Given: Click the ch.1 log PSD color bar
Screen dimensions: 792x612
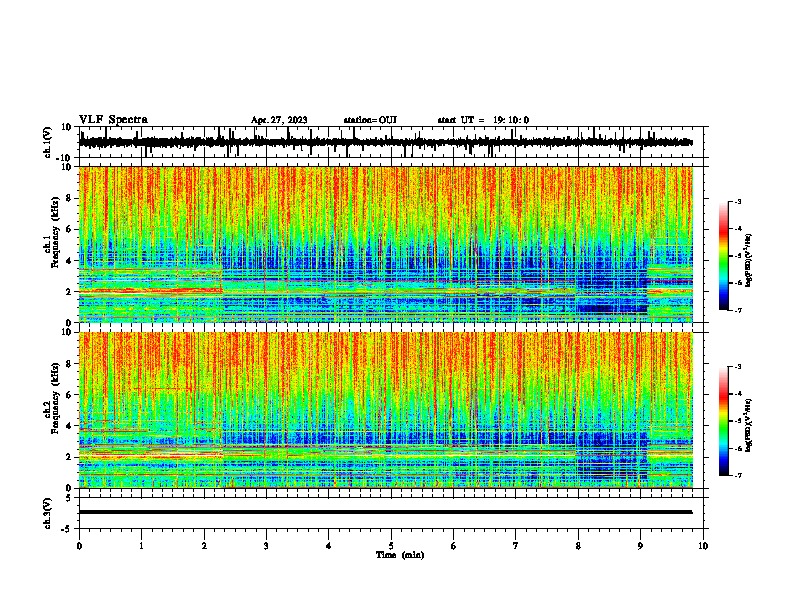Looking at the screenshot, I should 724,256.
